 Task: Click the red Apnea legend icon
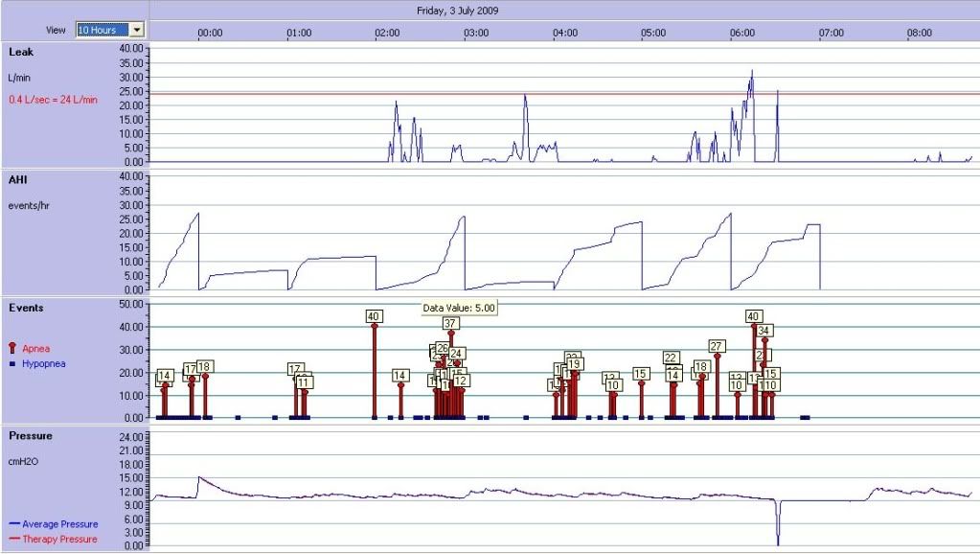click(13, 349)
